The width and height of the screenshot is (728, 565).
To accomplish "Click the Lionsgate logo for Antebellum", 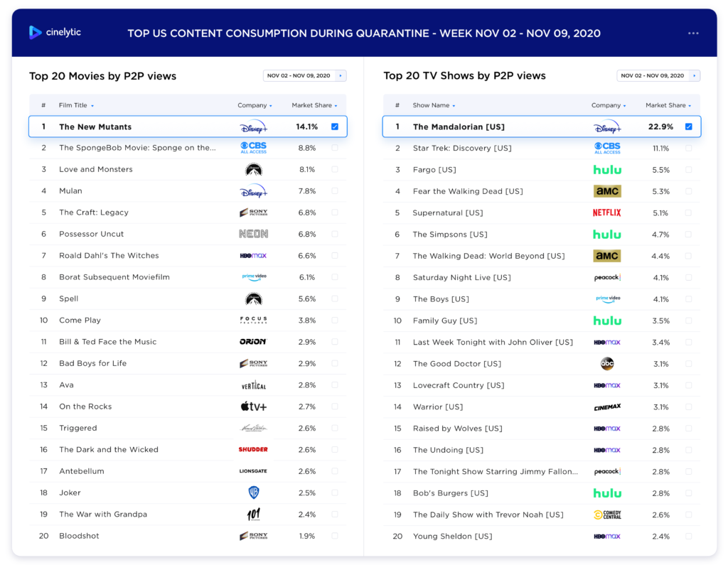I will pos(253,471).
